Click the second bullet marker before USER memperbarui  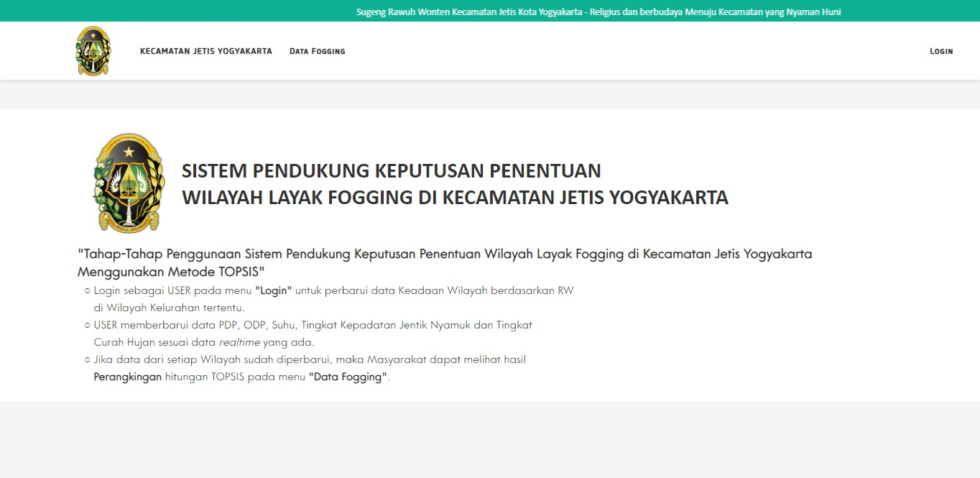87,325
